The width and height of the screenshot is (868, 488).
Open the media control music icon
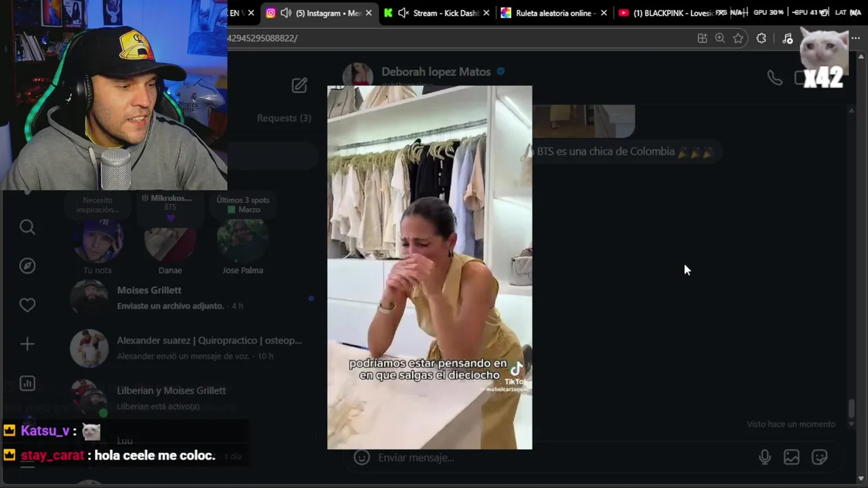tap(787, 39)
